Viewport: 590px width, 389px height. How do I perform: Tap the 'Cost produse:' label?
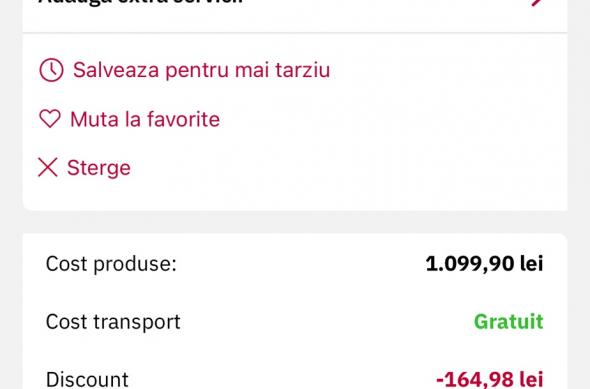coord(111,263)
